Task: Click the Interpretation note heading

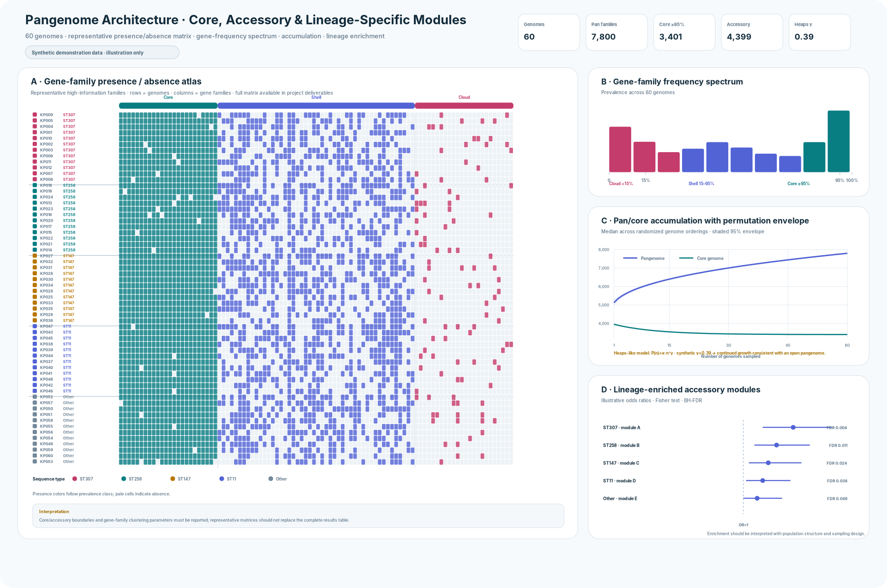Action: 54,512
